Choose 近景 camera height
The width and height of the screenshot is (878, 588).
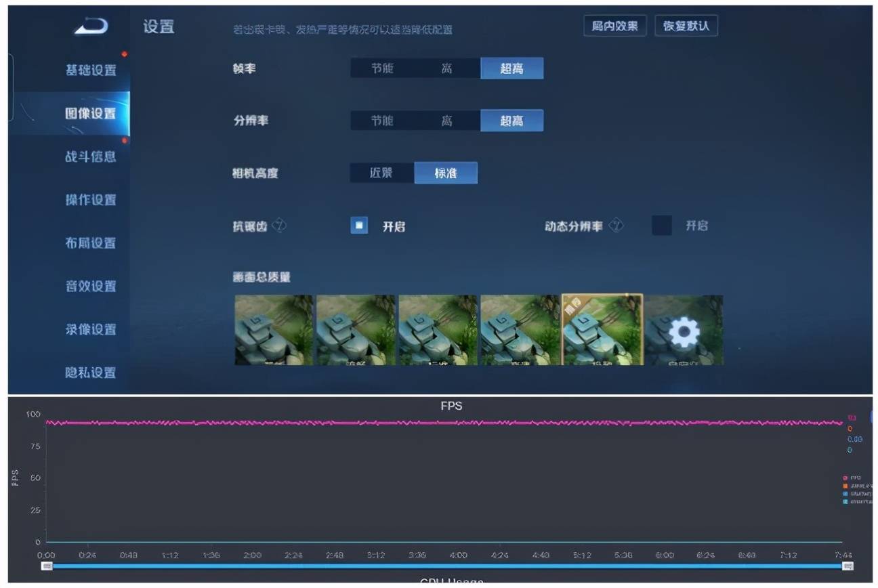click(381, 173)
